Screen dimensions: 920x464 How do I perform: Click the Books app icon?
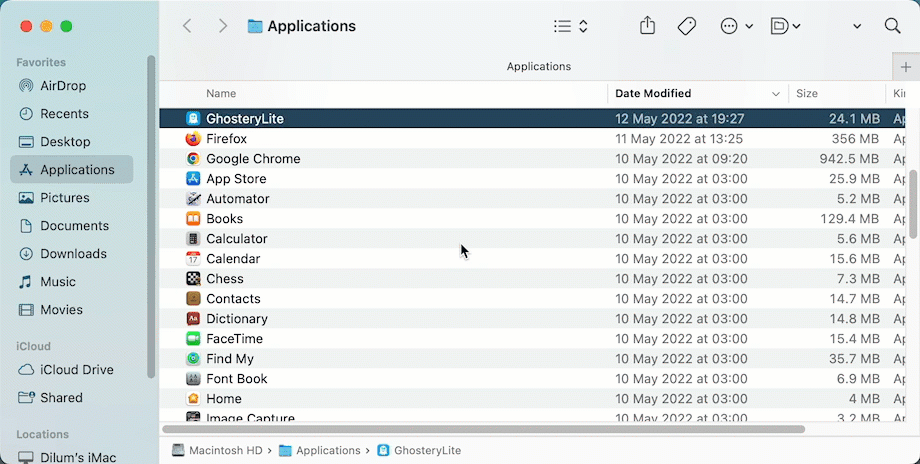click(193, 218)
